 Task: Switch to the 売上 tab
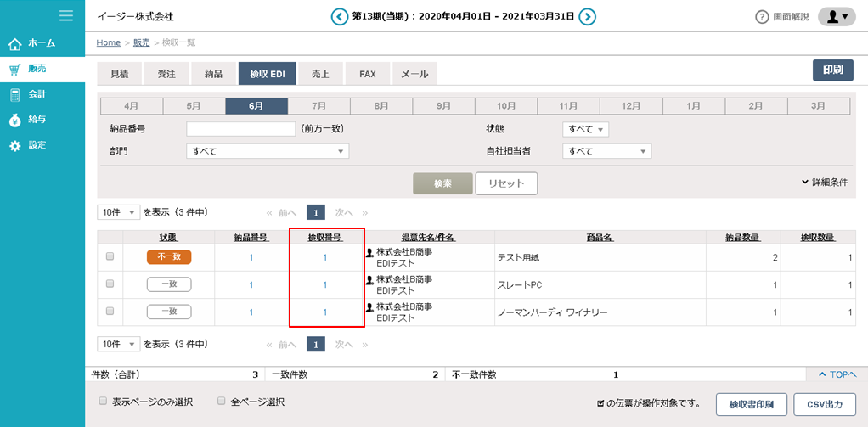pos(321,74)
